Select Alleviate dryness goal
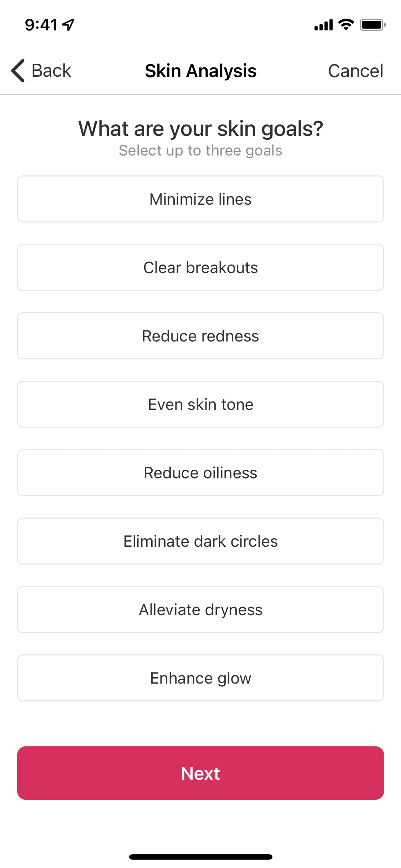 coord(200,610)
